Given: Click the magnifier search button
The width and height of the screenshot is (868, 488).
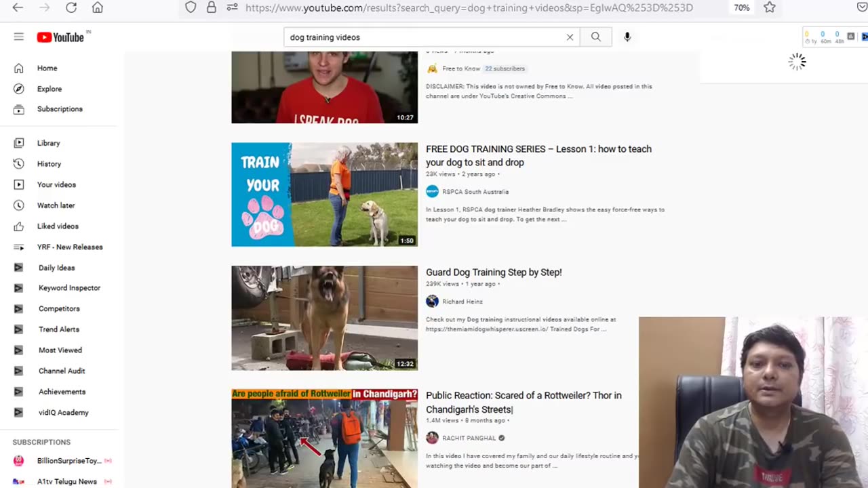Looking at the screenshot, I should [x=595, y=37].
